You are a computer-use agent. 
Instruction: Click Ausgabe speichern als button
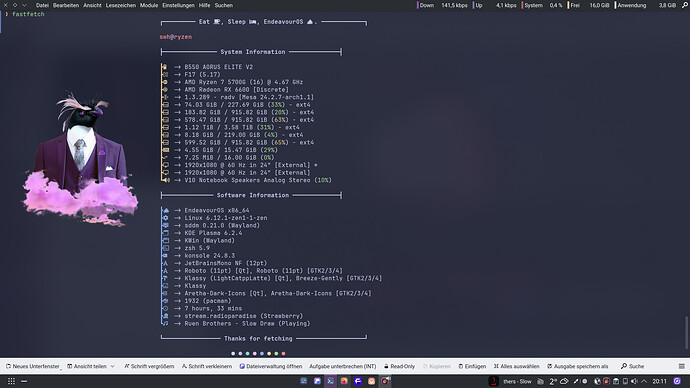click(x=577, y=366)
